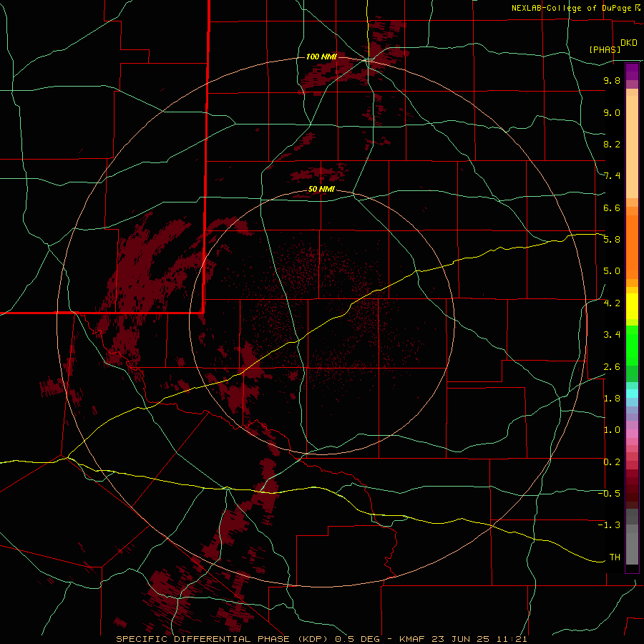The width and height of the screenshot is (644, 644).
Task: Pick the purple segment atop the color bar
Action: click(632, 72)
